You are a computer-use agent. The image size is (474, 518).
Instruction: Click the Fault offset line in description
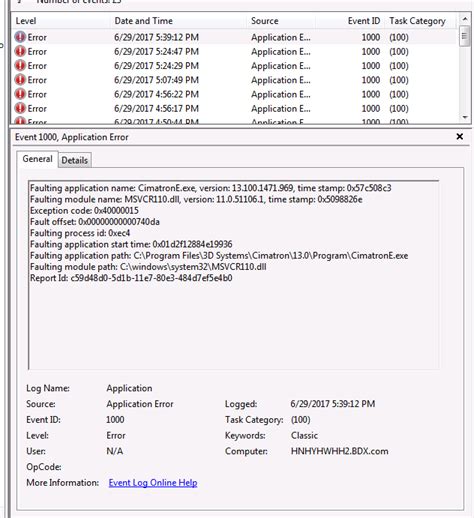95,222
